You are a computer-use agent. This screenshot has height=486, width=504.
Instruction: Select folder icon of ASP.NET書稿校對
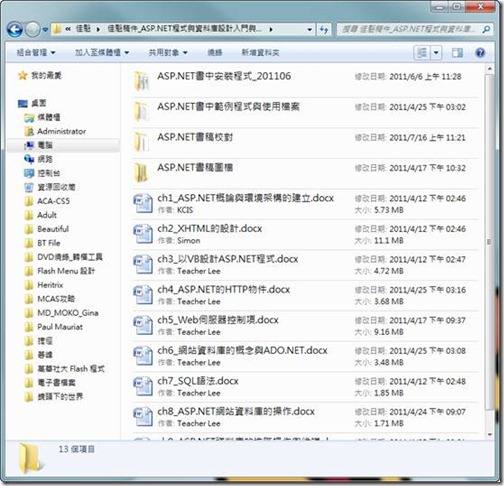pos(142,142)
